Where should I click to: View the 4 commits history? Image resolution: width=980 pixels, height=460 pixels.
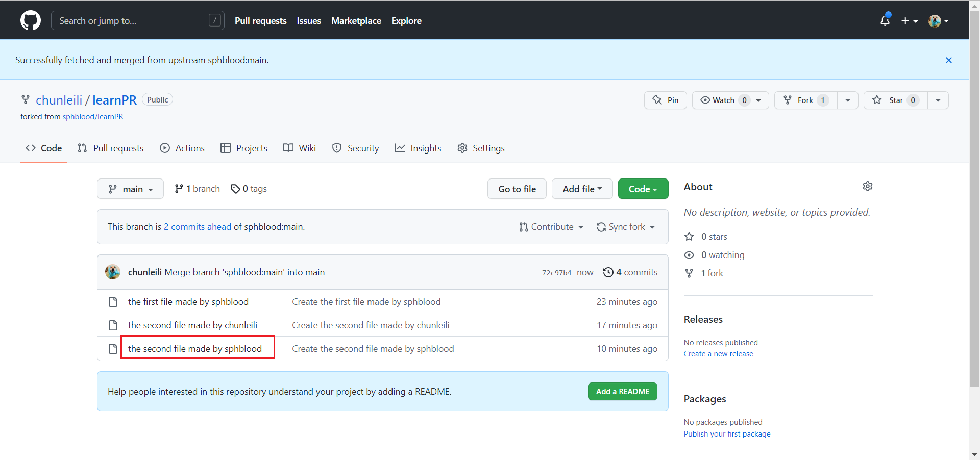[630, 272]
